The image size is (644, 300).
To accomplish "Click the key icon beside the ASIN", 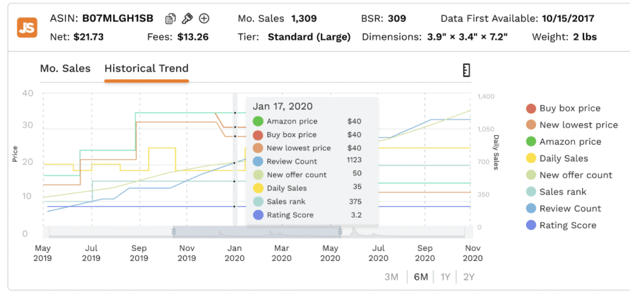I will tap(187, 19).
